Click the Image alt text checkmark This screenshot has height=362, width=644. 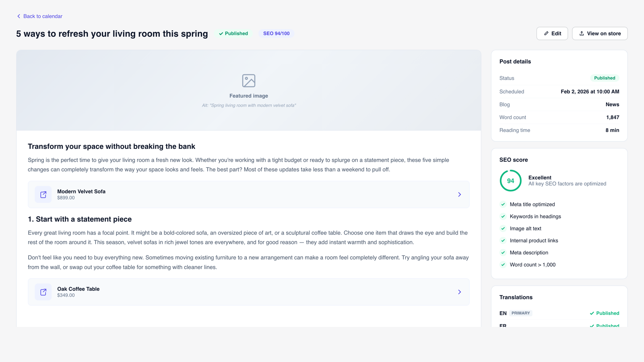coord(503,228)
